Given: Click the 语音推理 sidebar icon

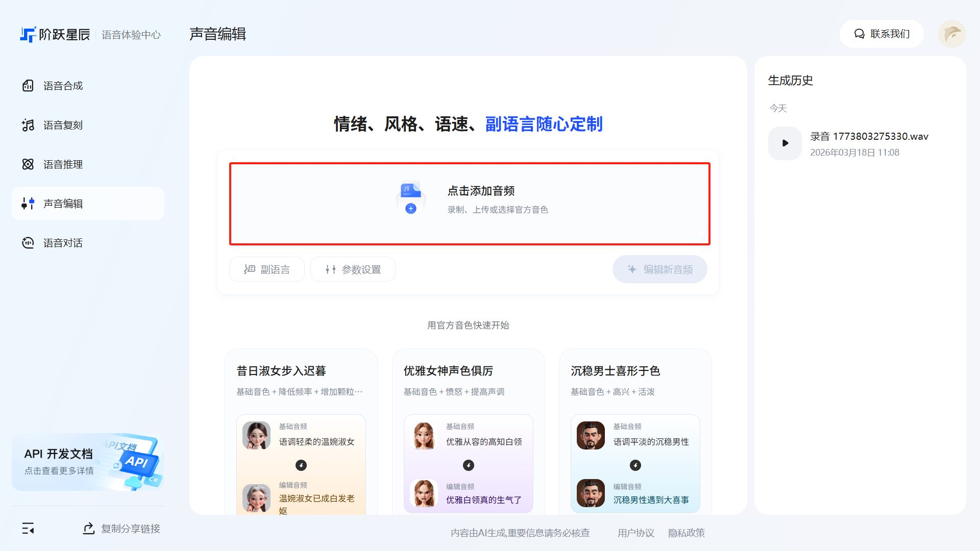Looking at the screenshot, I should tap(28, 164).
